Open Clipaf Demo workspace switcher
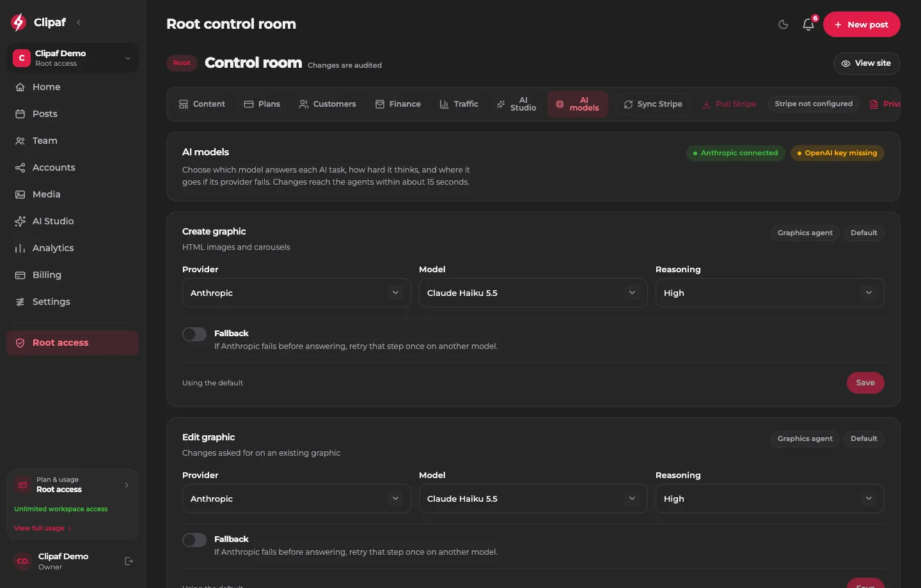 point(72,58)
